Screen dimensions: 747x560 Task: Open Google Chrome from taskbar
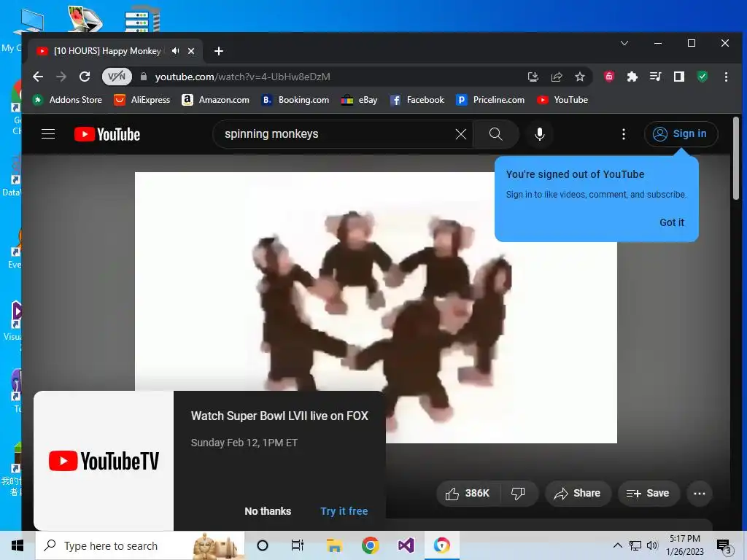coord(370,545)
